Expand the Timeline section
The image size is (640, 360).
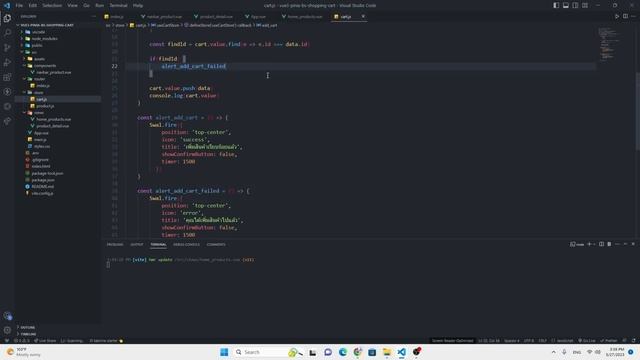(x=28, y=334)
